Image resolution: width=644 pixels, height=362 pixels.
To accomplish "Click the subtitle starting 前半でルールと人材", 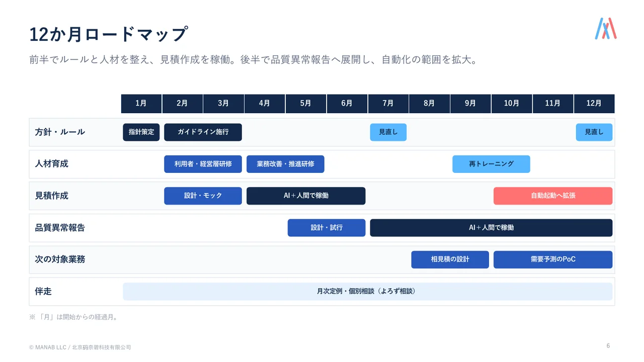I will 253,60.
